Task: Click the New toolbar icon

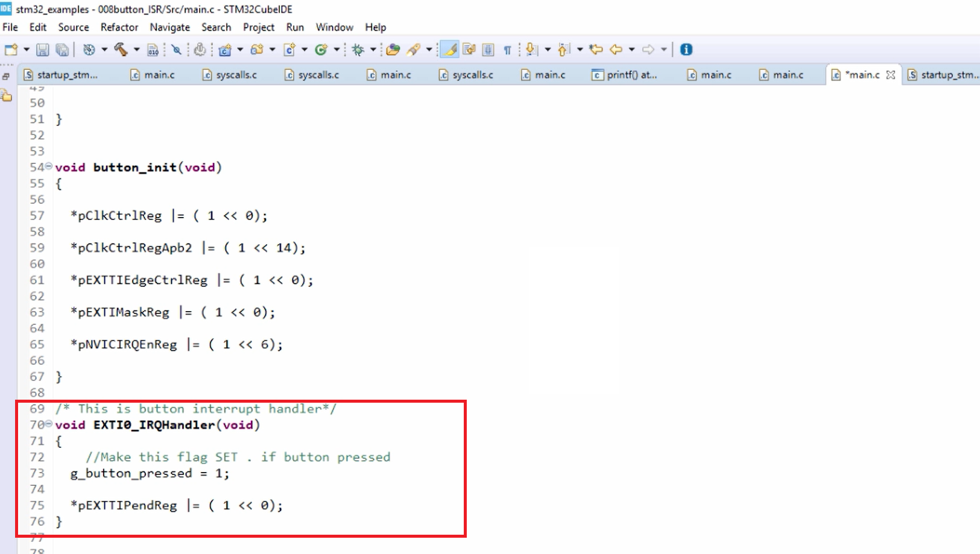Action: coord(11,50)
